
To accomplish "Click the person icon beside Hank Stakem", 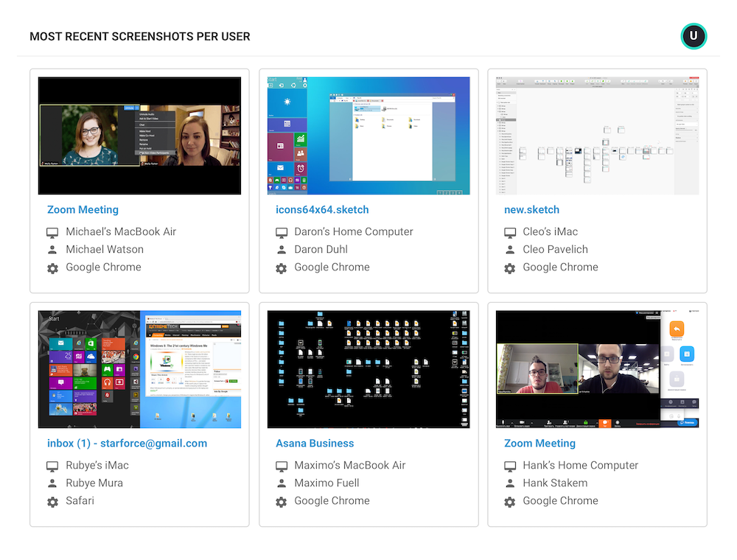I will pyautogui.click(x=509, y=483).
